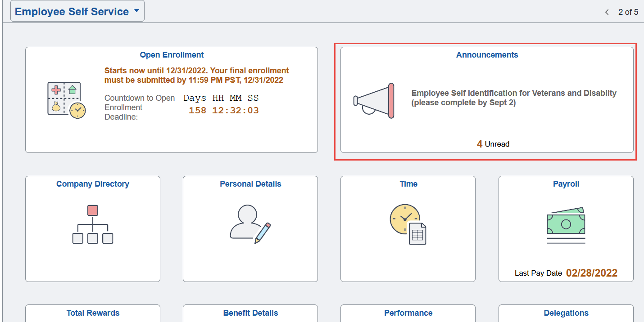The width and height of the screenshot is (644, 322).
Task: Click the Time clock and timesheet icon
Action: 408,224
